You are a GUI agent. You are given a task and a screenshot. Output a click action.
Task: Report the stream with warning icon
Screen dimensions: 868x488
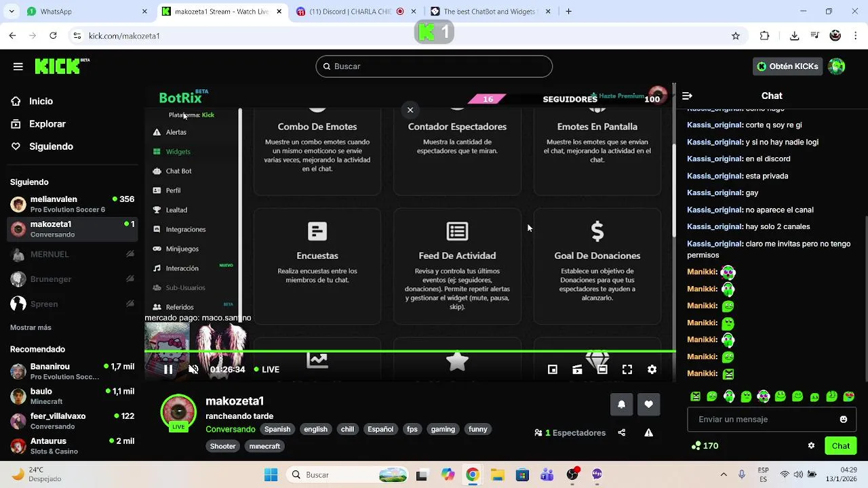tap(648, 432)
